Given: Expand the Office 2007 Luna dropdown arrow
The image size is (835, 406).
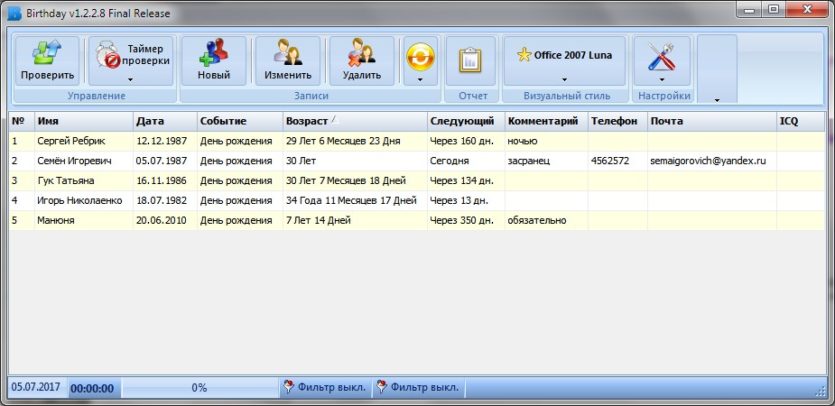Looking at the screenshot, I should coord(564,80).
